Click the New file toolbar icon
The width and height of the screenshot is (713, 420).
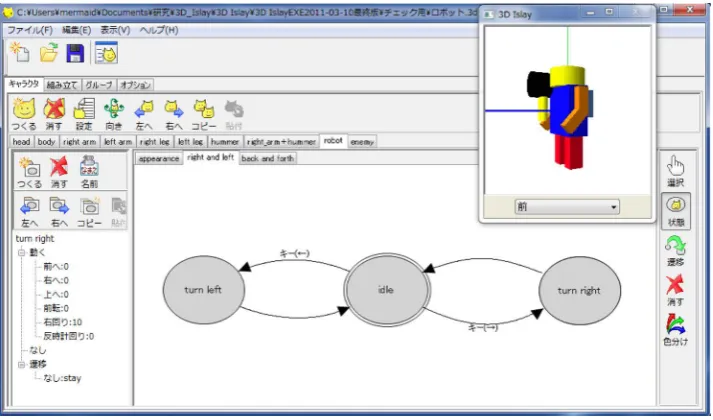tap(20, 53)
